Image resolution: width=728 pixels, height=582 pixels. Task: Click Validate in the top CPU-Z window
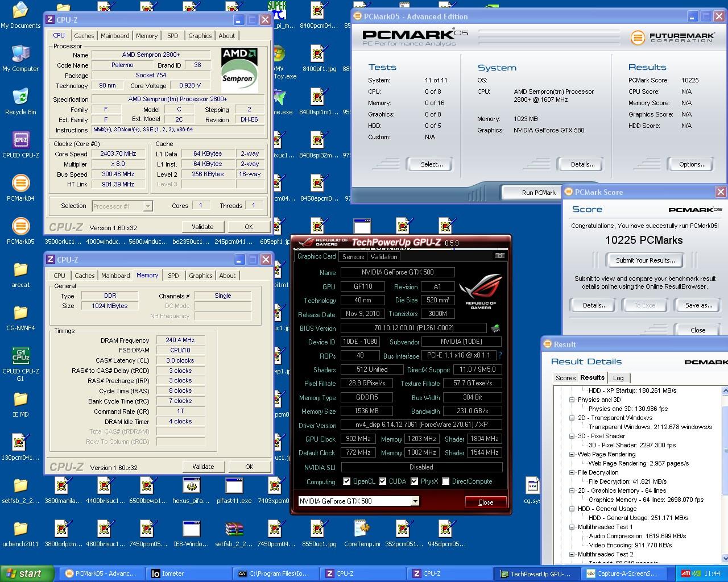[x=202, y=227]
